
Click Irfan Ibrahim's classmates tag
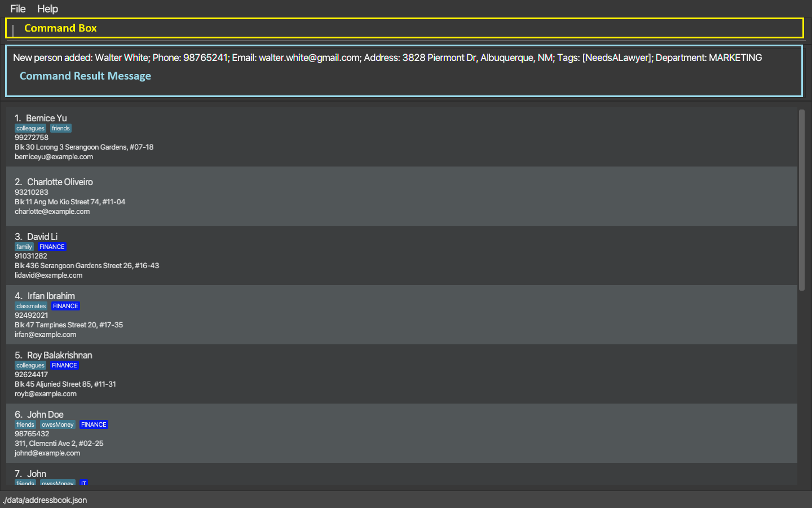(31, 306)
